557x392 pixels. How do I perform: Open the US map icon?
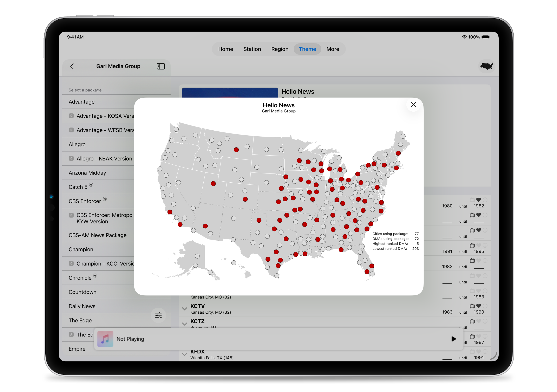click(486, 66)
